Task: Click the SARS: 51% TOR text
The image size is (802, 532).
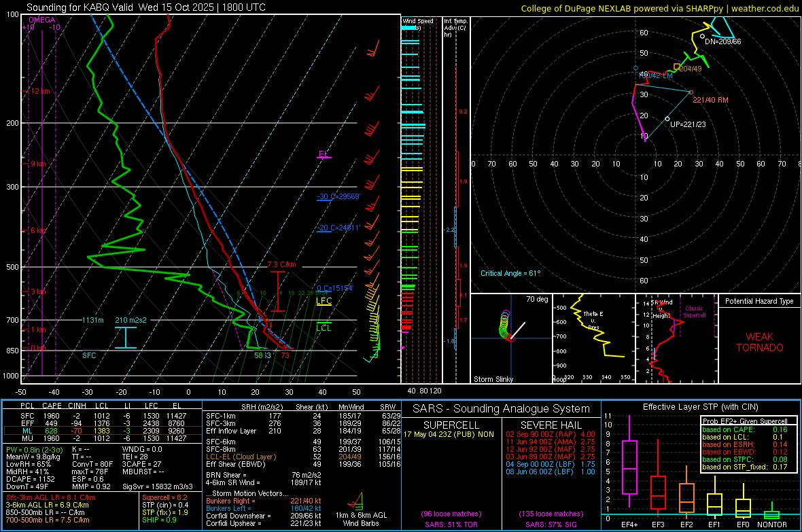Action: click(451, 525)
